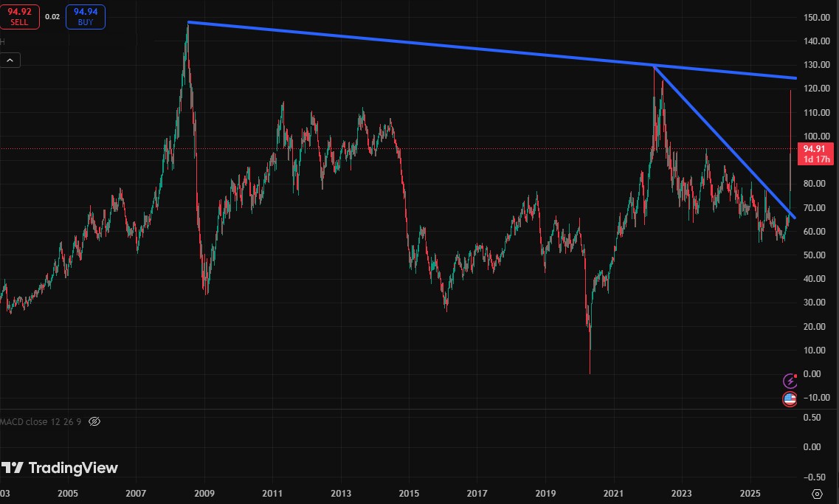Screen dimensions: 839x504
Task: Select the MACD indicator label
Action: pyautogui.click(x=41, y=421)
